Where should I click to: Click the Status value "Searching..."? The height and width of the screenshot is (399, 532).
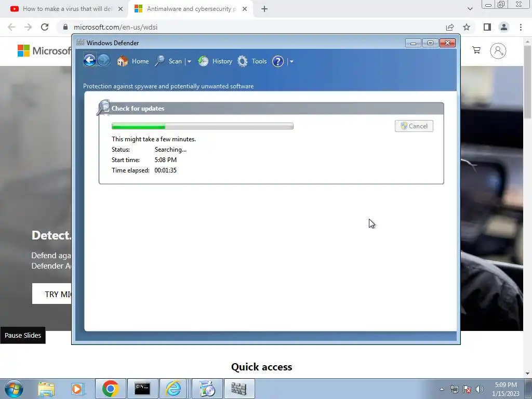(x=170, y=150)
